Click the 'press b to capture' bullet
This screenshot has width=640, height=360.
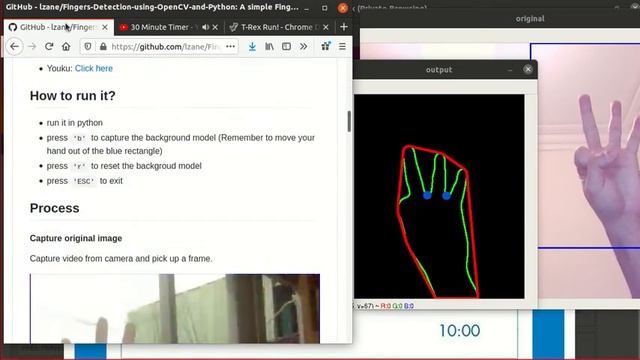pyautogui.click(x=180, y=144)
